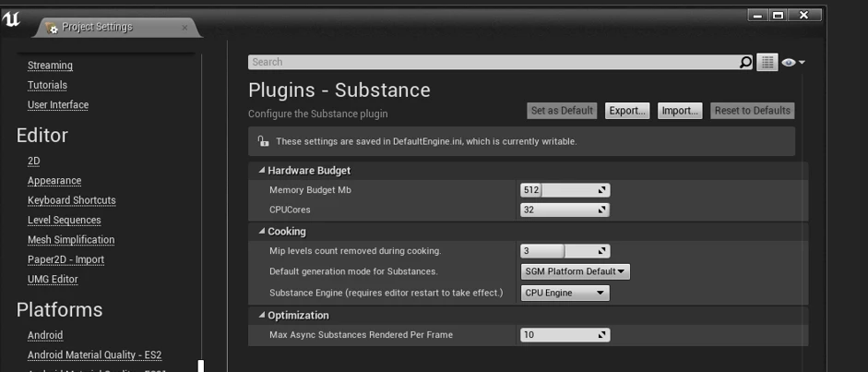Open the view options eye menu
Screen dimensions: 868x372
[x=793, y=63]
